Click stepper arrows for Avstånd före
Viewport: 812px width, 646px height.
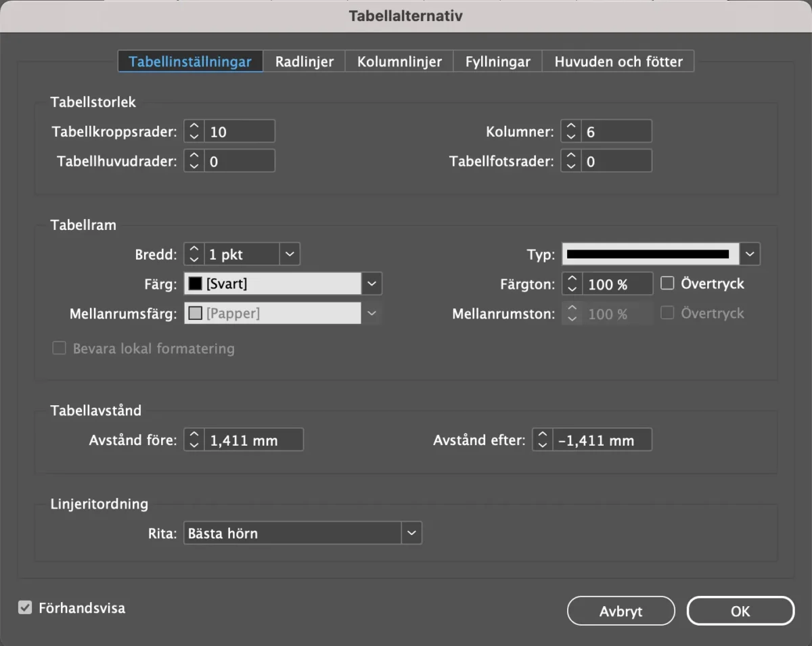click(194, 440)
